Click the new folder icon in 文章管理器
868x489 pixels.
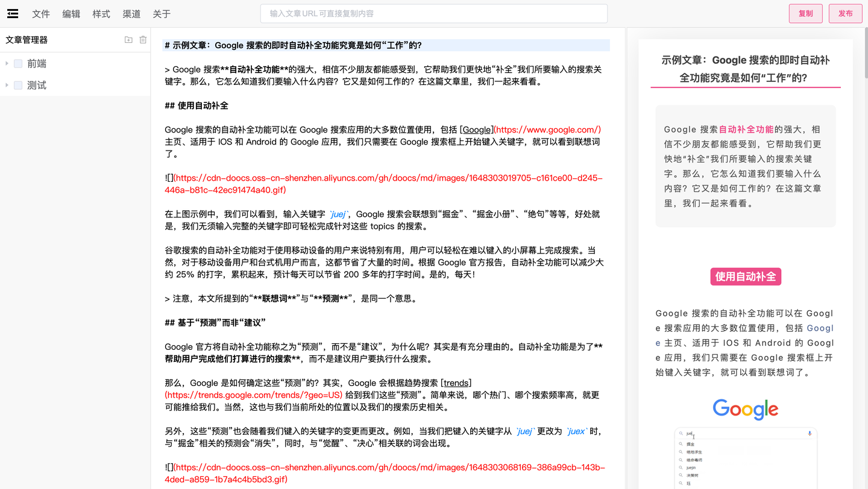point(128,40)
